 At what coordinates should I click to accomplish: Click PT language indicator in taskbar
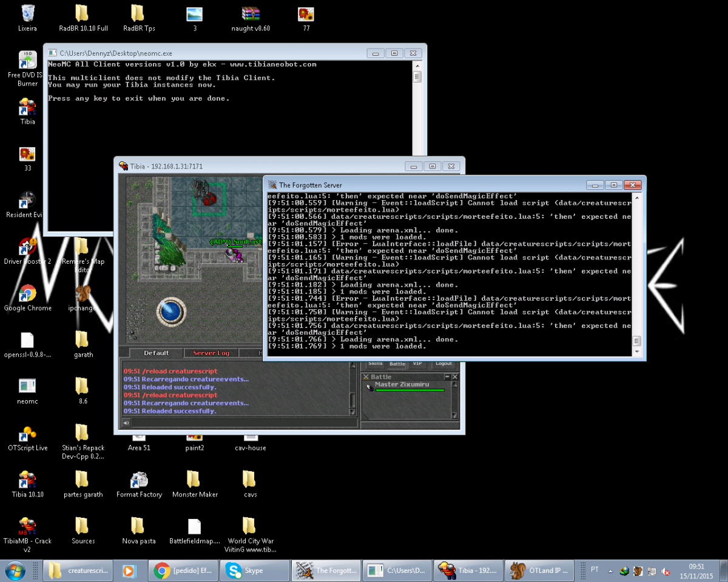pos(595,570)
